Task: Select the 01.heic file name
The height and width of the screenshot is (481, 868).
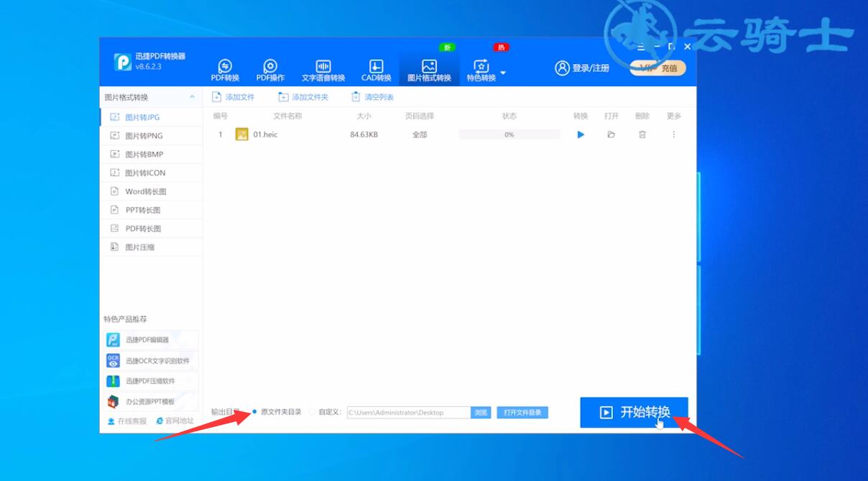Action: (x=266, y=134)
